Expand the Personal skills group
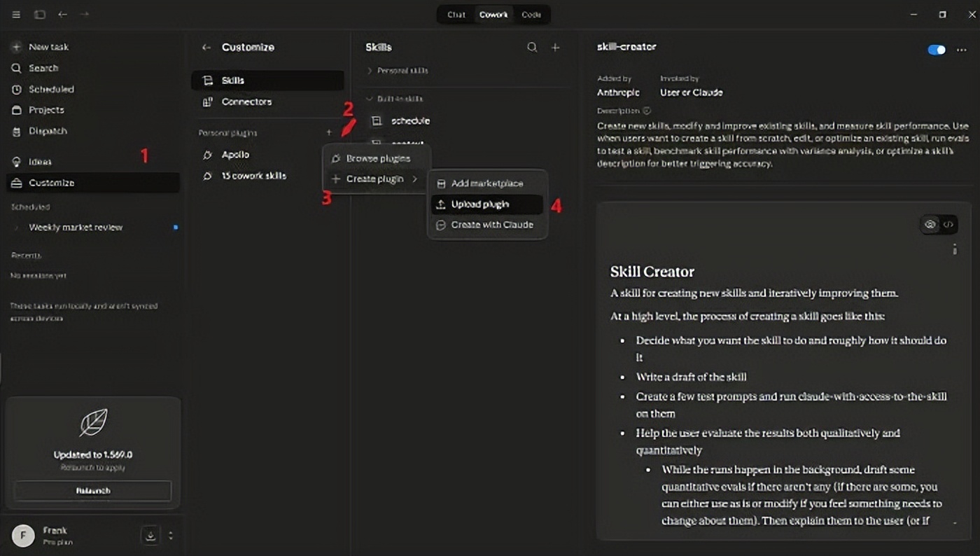980x556 pixels. pos(397,71)
